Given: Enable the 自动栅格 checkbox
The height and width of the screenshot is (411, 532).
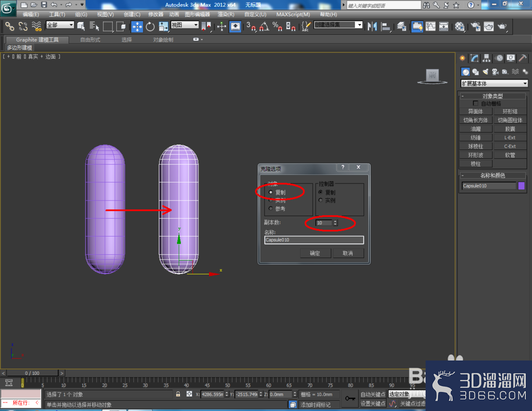Looking at the screenshot, I should [x=475, y=104].
